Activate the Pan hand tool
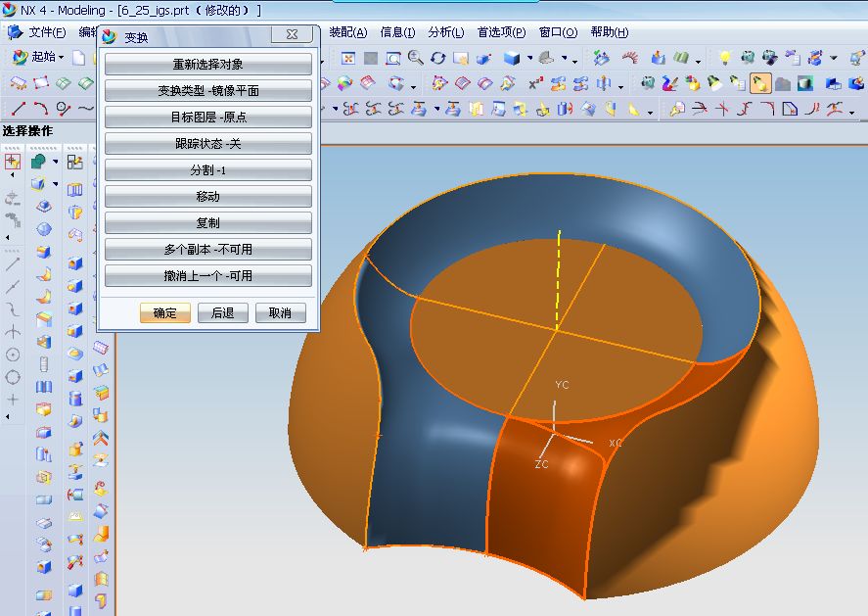868x616 pixels. [x=460, y=58]
